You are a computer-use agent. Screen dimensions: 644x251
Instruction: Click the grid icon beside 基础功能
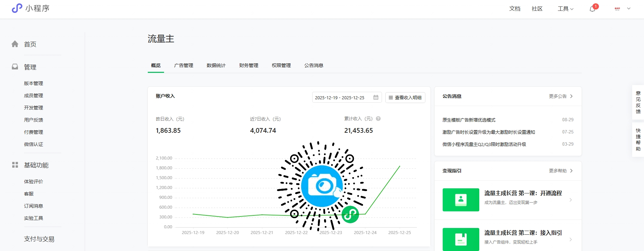tap(15, 165)
